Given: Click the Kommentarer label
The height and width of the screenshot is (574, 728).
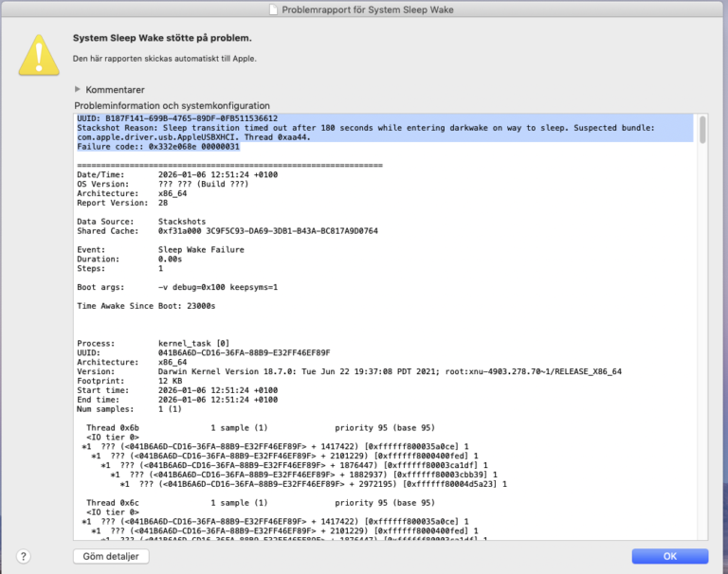Looking at the screenshot, I should (x=115, y=89).
